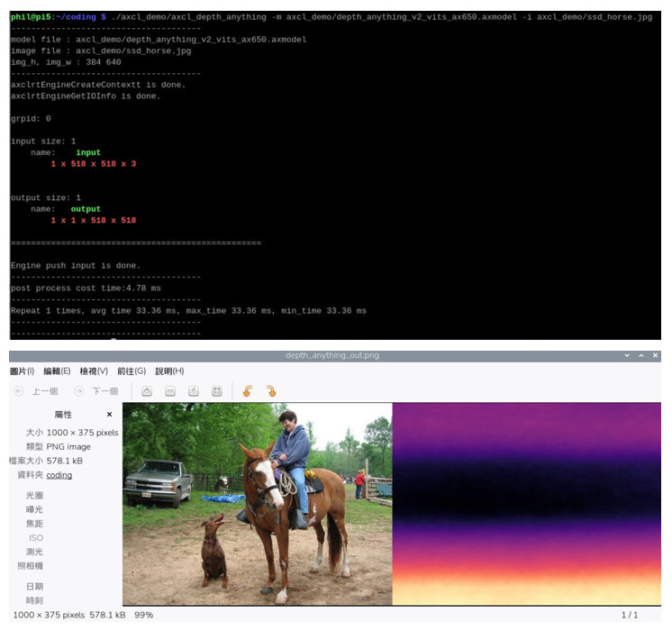This screenshot has width=672, height=631.
Task: Click the purple depth map output image
Action: click(527, 504)
